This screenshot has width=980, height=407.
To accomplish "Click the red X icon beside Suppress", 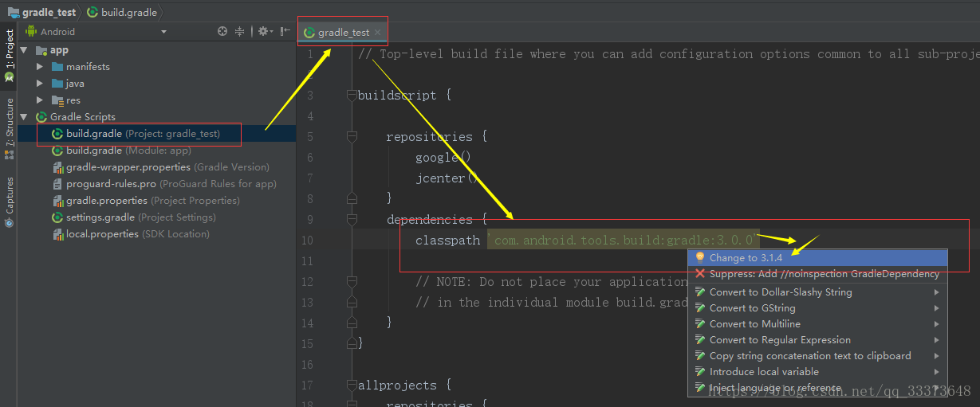I will point(700,274).
